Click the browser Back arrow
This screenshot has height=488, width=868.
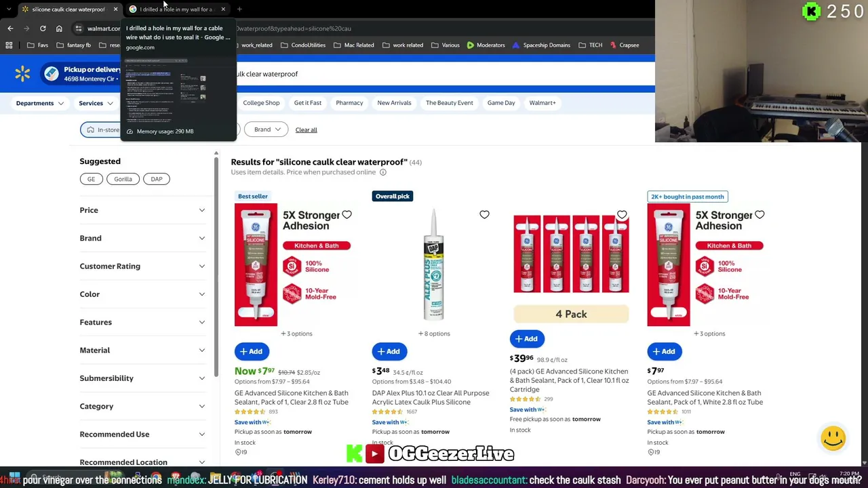[10, 28]
